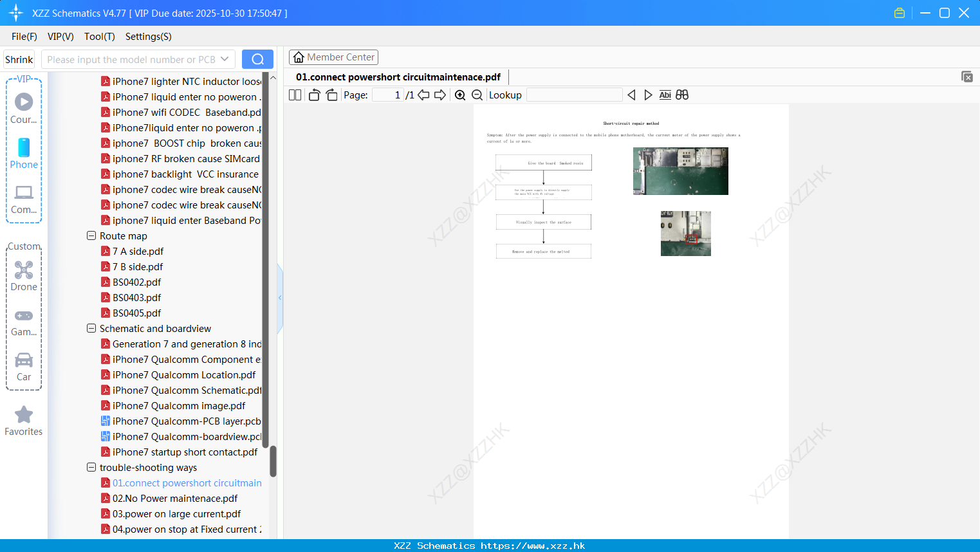Open 7 B side.pdf
The width and height of the screenshot is (980, 552).
click(133, 267)
